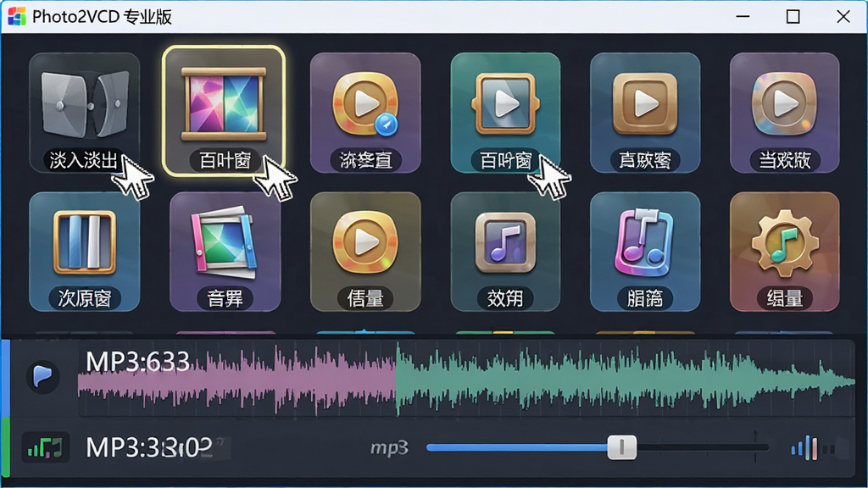868x488 pixels.
Task: Open the tile with iridescent round play button
Action: click(x=784, y=113)
